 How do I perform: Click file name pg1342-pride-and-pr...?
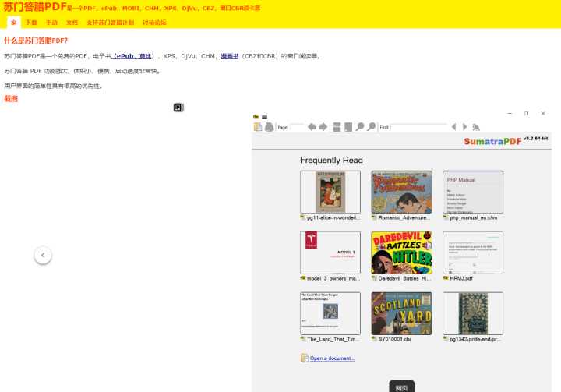coord(475,339)
